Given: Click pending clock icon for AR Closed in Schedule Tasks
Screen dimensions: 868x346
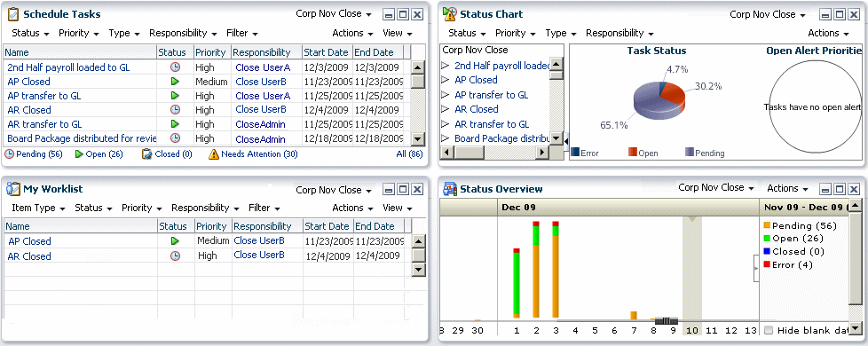Looking at the screenshot, I should 175,110.
